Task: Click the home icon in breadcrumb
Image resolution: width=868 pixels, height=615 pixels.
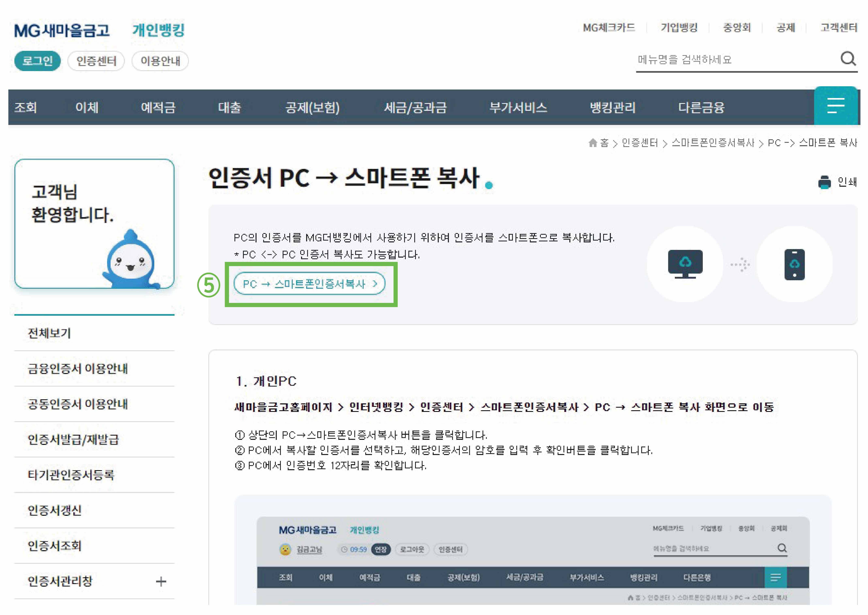Action: click(x=593, y=143)
